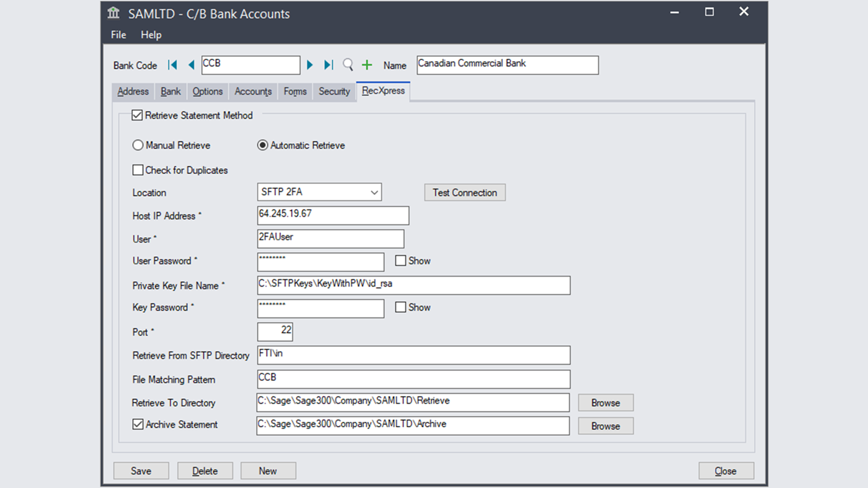Click the Test Connection button
Viewport: 868px width, 488px height.
tap(464, 192)
